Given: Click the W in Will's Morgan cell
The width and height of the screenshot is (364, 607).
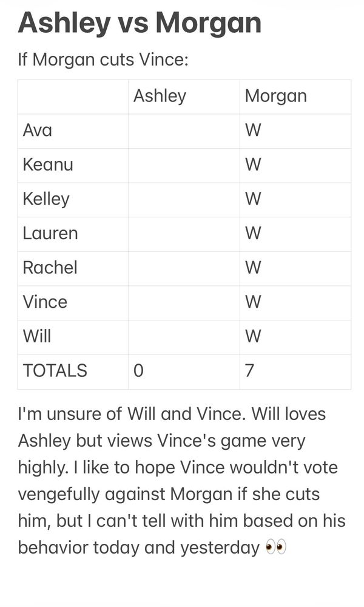Looking at the screenshot, I should pos(254,336).
